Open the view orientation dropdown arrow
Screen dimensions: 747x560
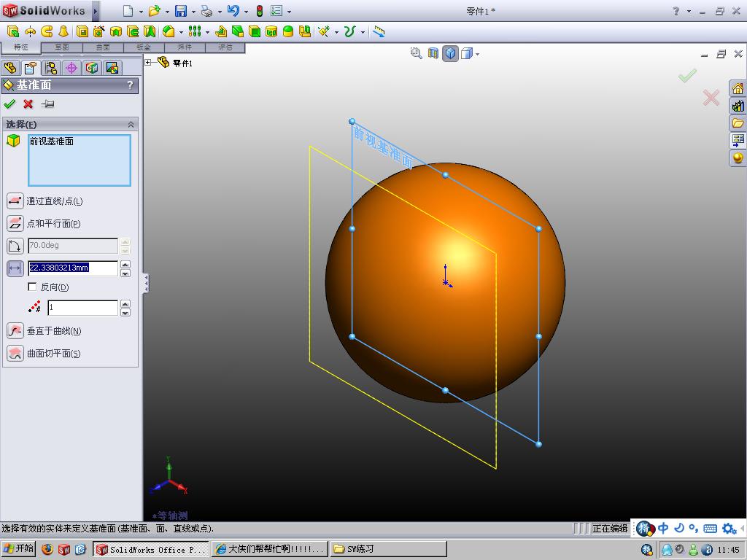(x=477, y=54)
